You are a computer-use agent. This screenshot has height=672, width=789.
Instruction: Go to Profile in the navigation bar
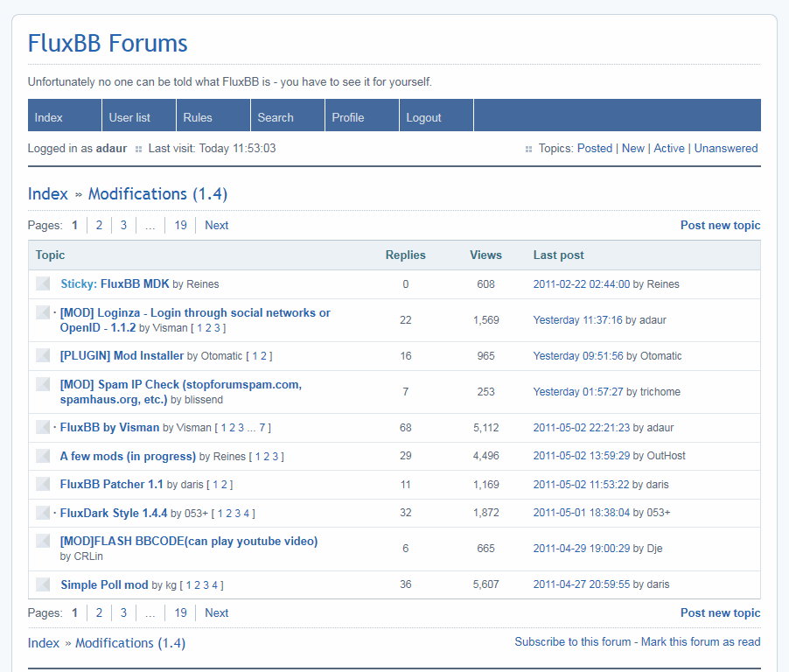tap(348, 117)
